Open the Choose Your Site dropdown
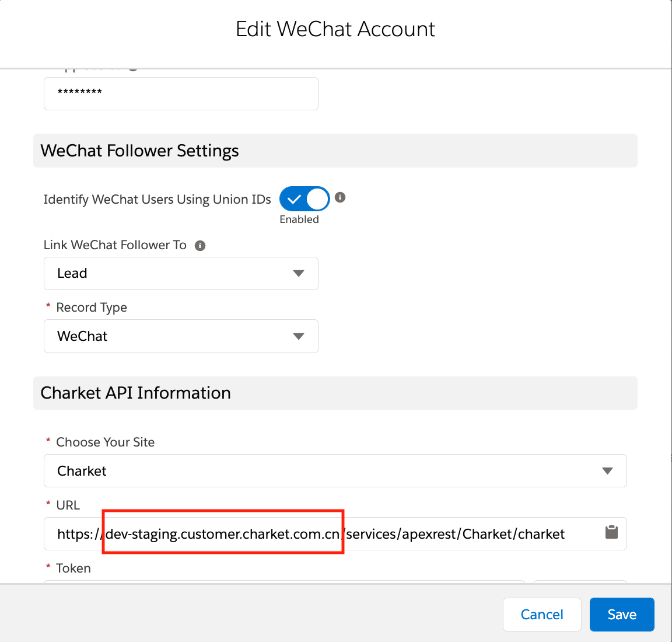Image resolution: width=672 pixels, height=642 pixels. 335,471
